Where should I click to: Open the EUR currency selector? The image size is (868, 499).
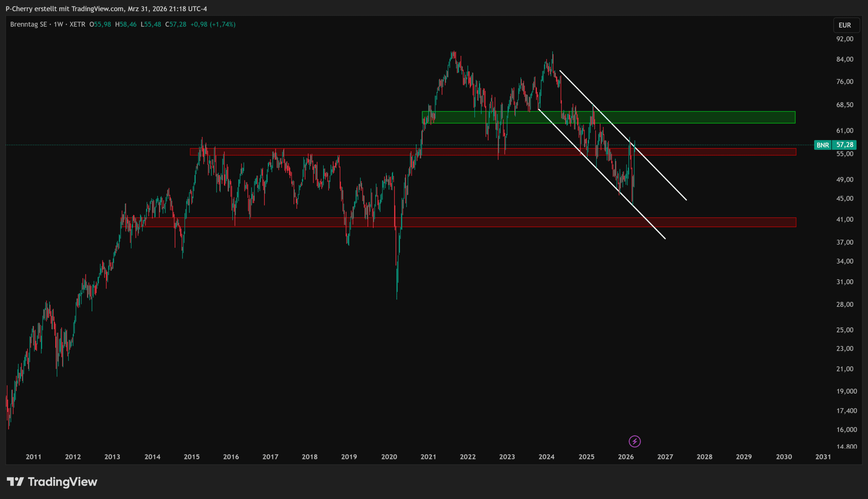(x=844, y=25)
